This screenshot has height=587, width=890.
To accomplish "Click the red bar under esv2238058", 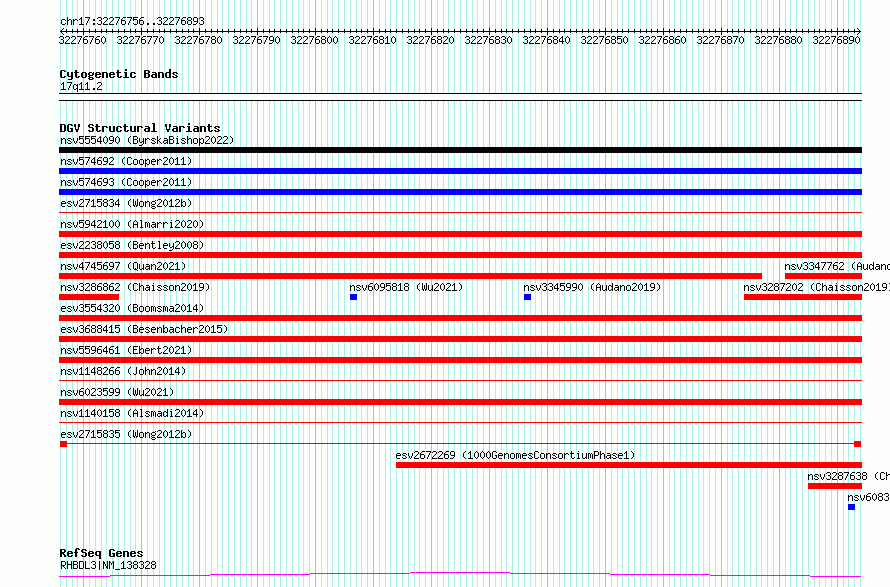I will click(x=460, y=255).
